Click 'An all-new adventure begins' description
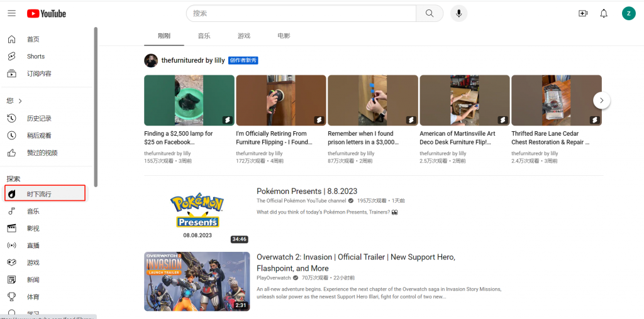 (379, 293)
